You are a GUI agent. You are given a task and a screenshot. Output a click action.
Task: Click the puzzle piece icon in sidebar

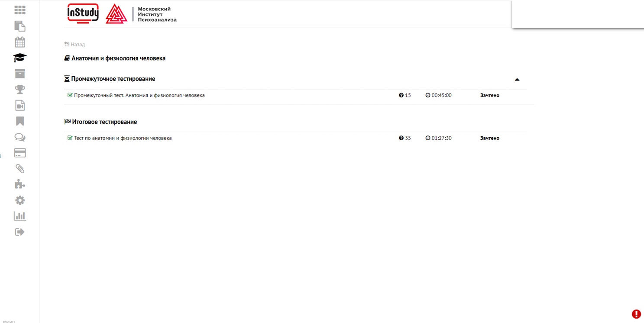pyautogui.click(x=20, y=184)
